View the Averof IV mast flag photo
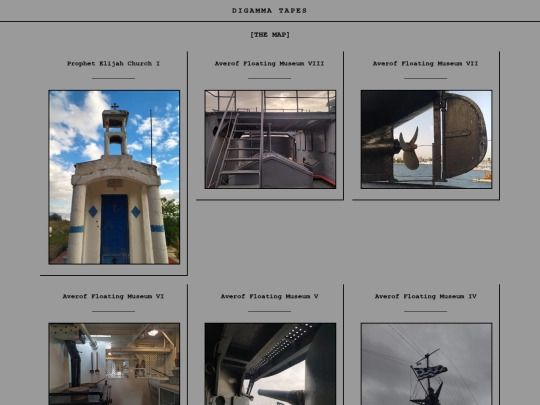The height and width of the screenshot is (405, 540). click(426, 364)
